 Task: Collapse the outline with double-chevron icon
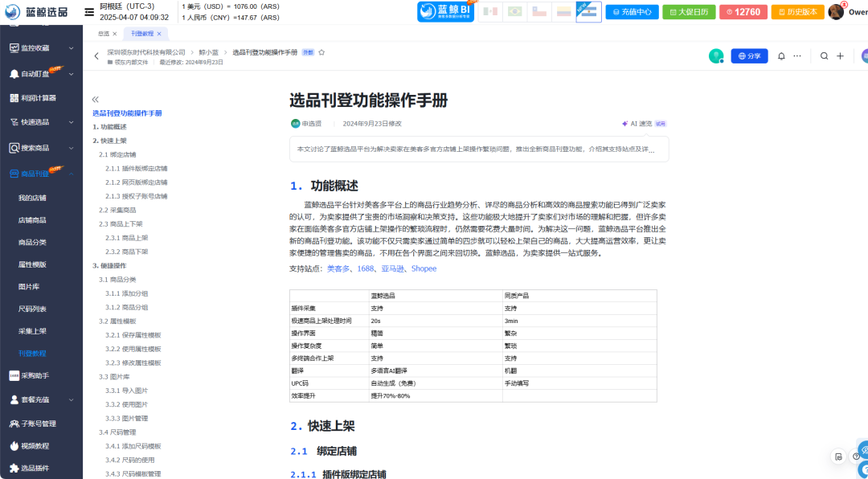point(95,99)
